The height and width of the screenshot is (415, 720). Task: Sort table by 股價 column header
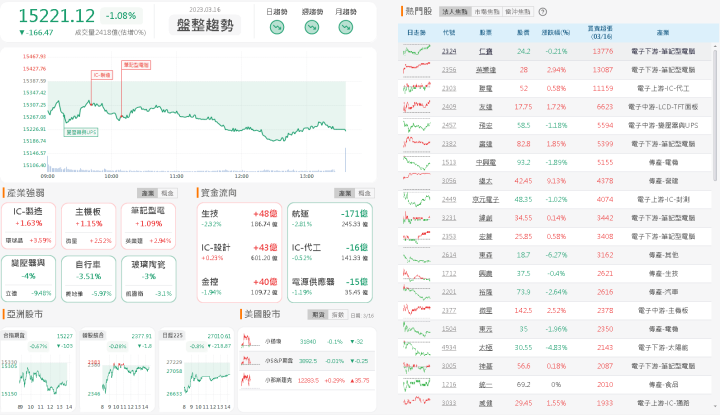pyautogui.click(x=523, y=33)
